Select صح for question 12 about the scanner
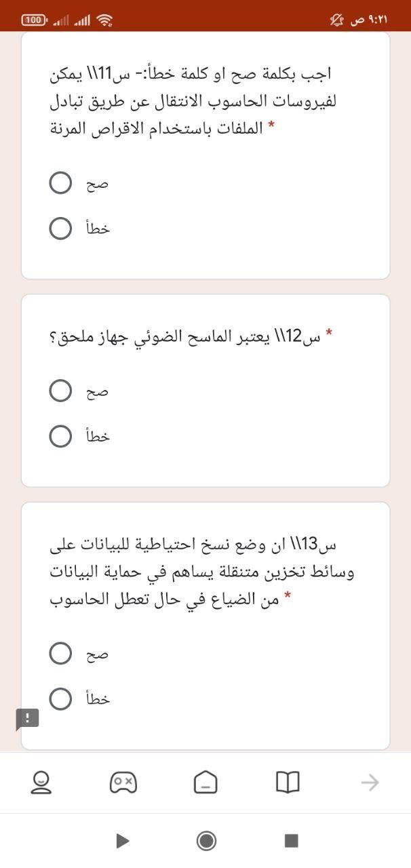This screenshot has width=411, height=868. coord(60,391)
